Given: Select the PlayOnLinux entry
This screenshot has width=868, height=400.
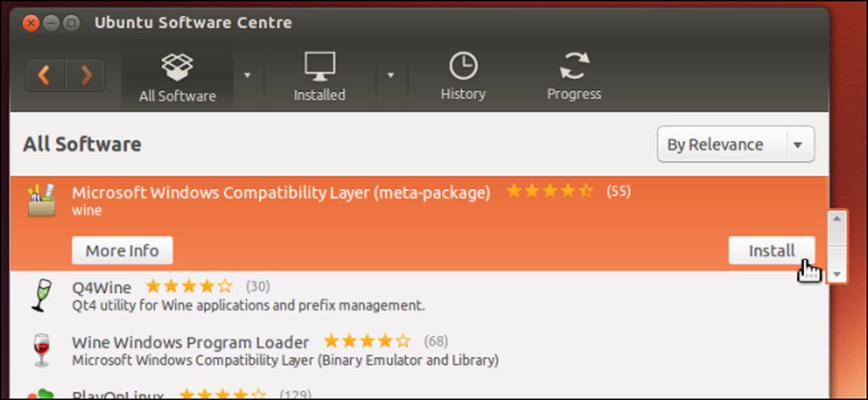Looking at the screenshot, I should (x=419, y=391).
